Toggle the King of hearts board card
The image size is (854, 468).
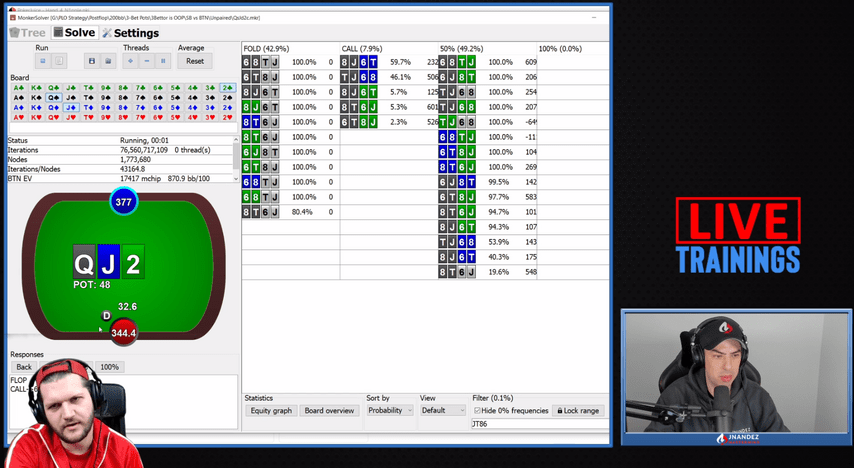point(36,117)
